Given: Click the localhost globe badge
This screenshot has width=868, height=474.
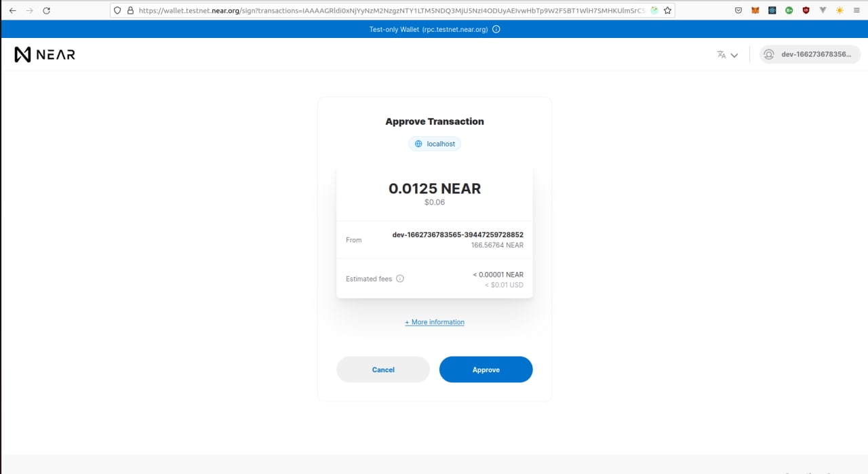Looking at the screenshot, I should (435, 144).
